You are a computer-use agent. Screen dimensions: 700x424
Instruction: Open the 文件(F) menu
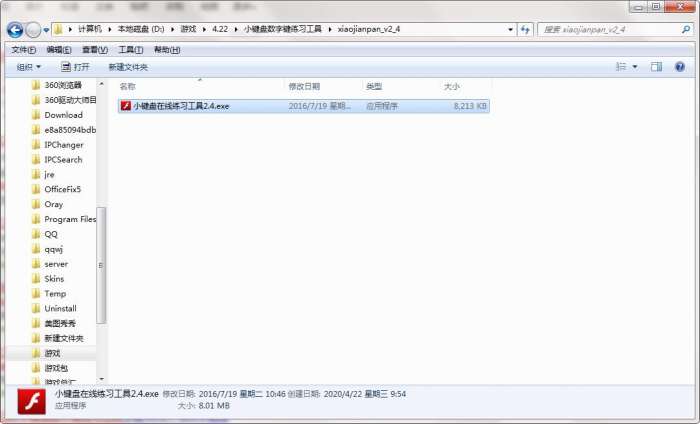coord(24,50)
